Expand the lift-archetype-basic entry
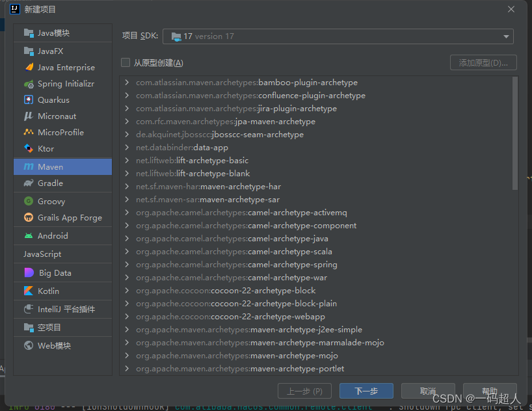532x411 pixels. pos(127,160)
